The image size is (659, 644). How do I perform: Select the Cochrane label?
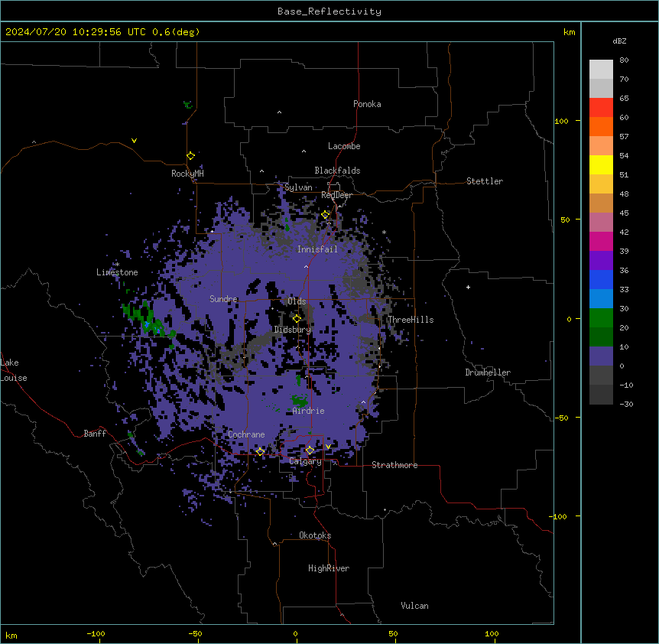pyautogui.click(x=246, y=434)
